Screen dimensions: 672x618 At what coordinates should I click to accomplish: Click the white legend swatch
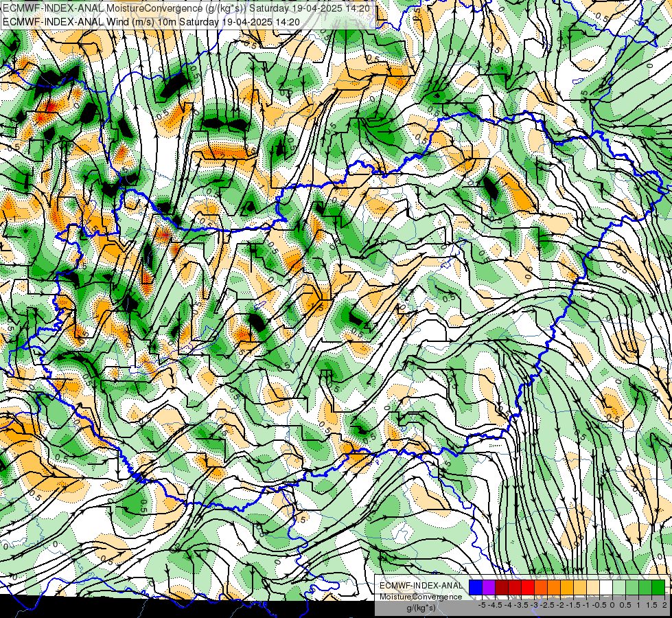pos(606,588)
